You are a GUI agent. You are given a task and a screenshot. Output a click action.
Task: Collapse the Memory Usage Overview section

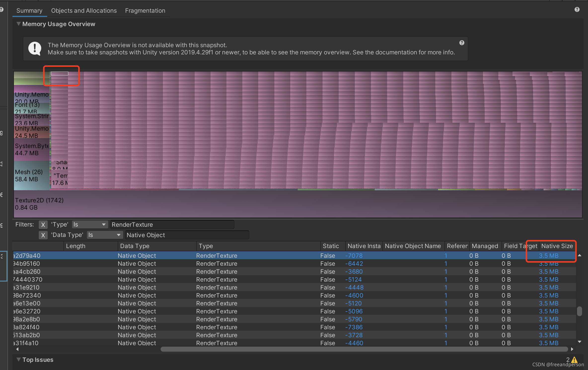[18, 24]
